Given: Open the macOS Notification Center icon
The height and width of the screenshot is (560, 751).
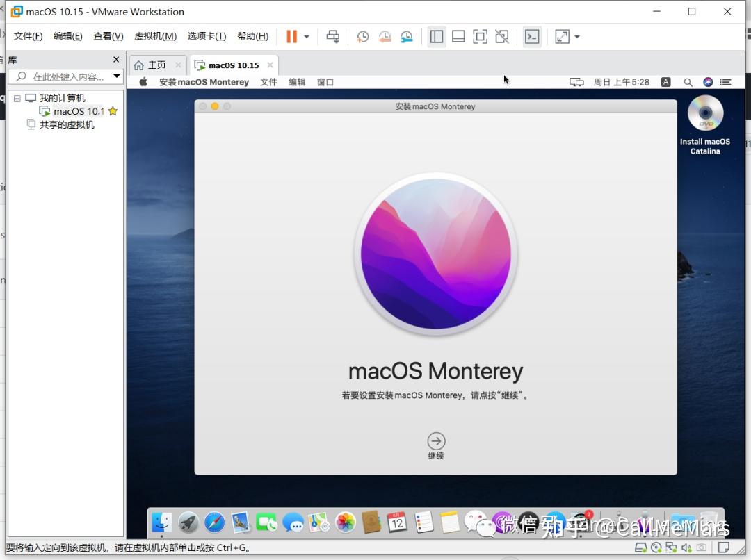Looking at the screenshot, I should 726,82.
